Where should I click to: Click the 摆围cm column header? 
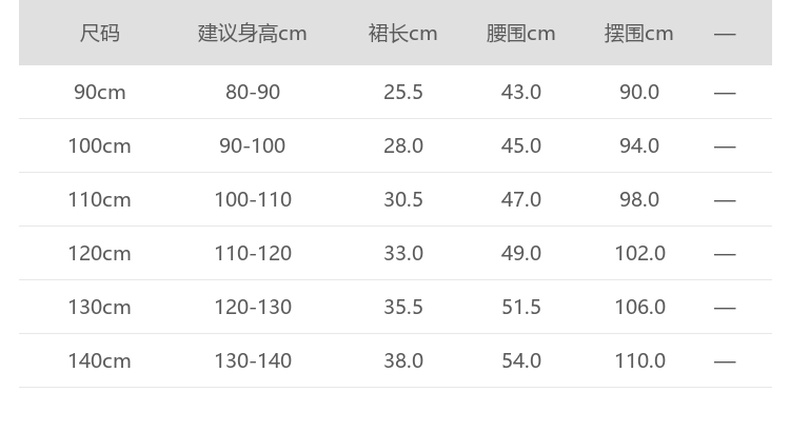pyautogui.click(x=639, y=33)
